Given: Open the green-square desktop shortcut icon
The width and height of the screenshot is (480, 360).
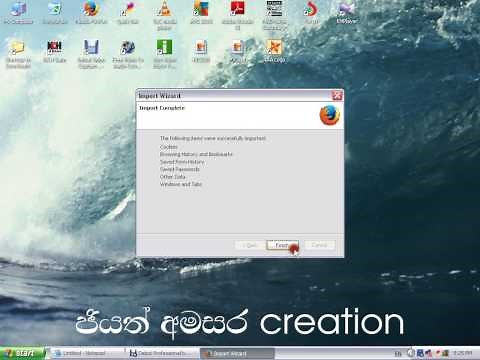Looking at the screenshot, I should pyautogui.click(x=165, y=53).
